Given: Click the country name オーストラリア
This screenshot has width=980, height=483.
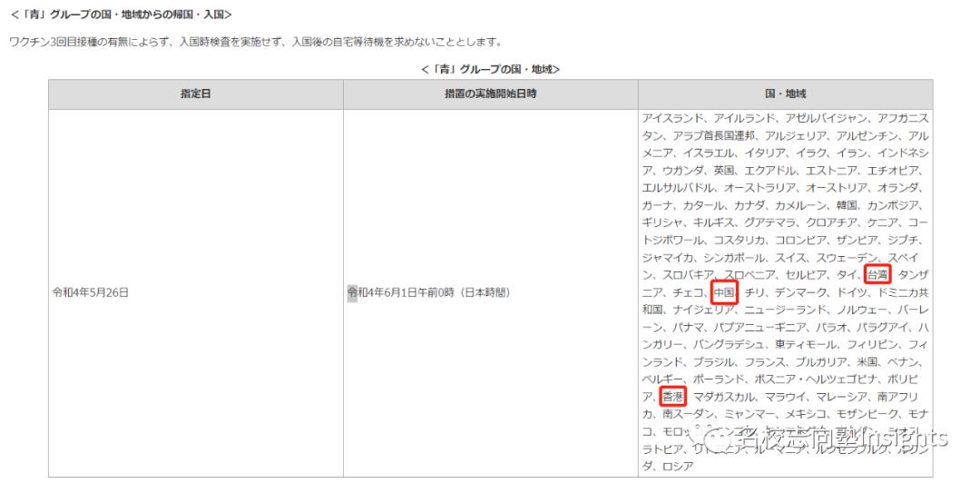Looking at the screenshot, I should point(759,188).
